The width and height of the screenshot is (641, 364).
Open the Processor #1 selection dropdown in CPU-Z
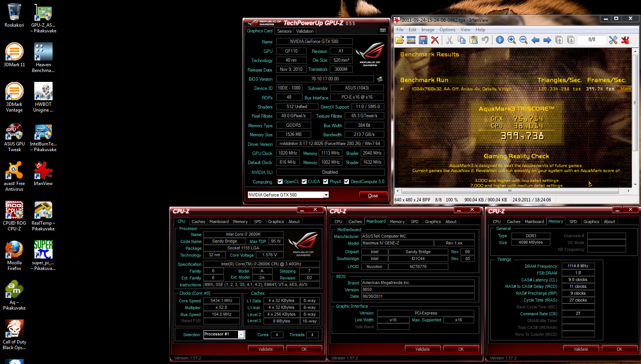[x=241, y=334]
